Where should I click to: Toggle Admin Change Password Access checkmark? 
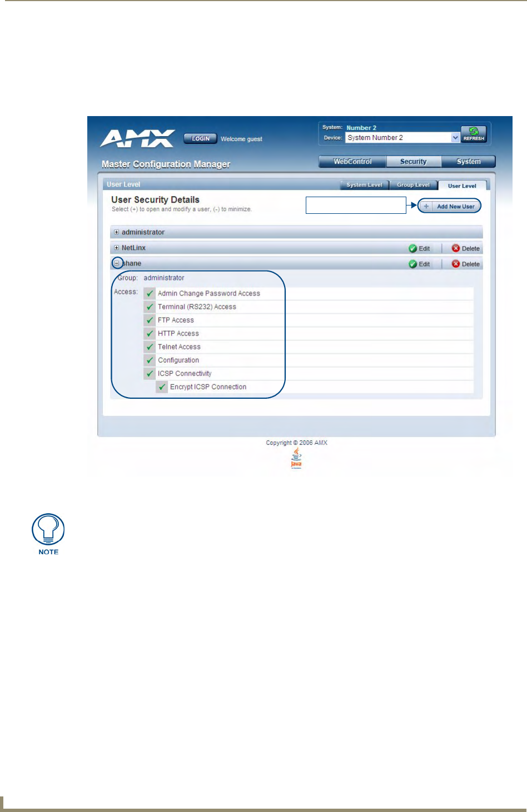(x=150, y=293)
